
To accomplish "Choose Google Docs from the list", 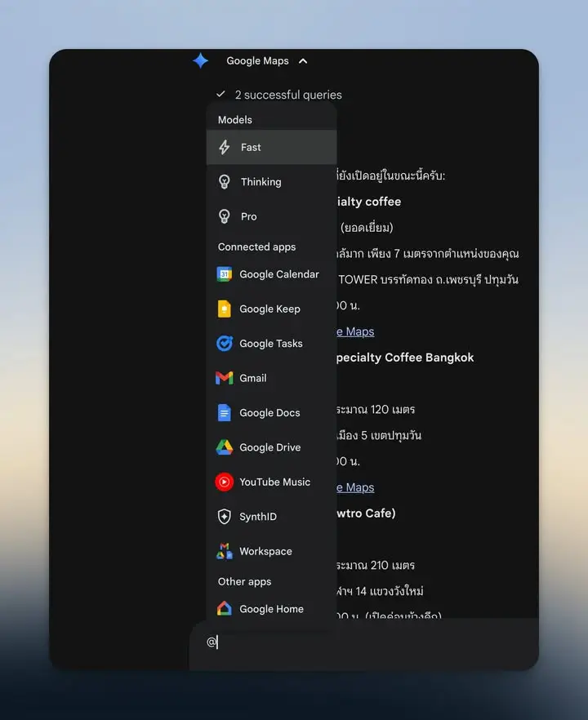I will [x=271, y=413].
